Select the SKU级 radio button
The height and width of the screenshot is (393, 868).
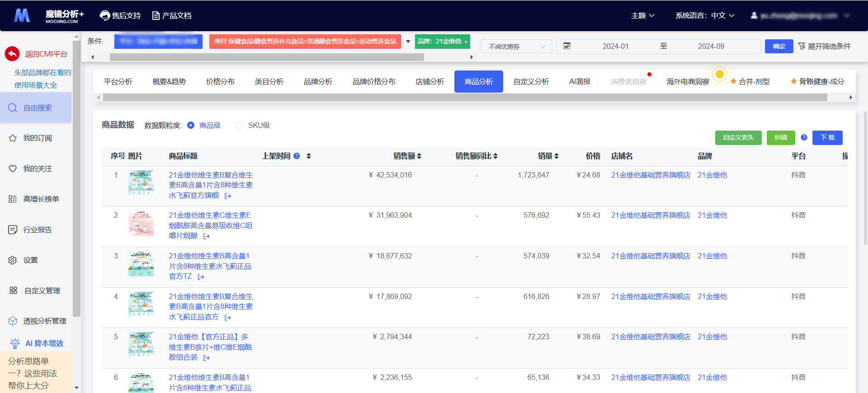point(240,125)
